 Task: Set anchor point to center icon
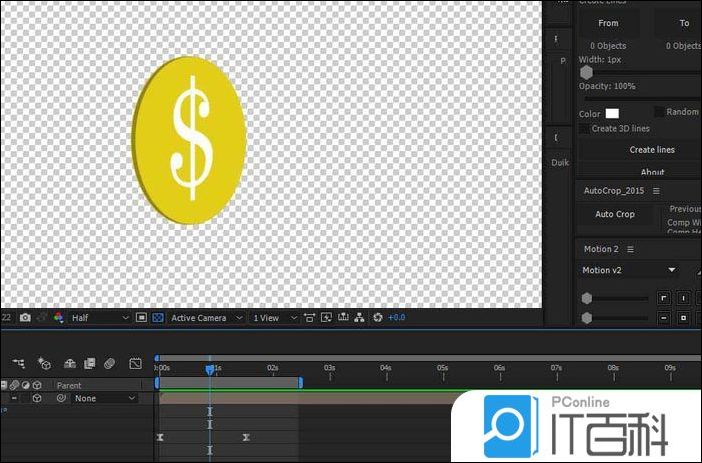[683, 318]
